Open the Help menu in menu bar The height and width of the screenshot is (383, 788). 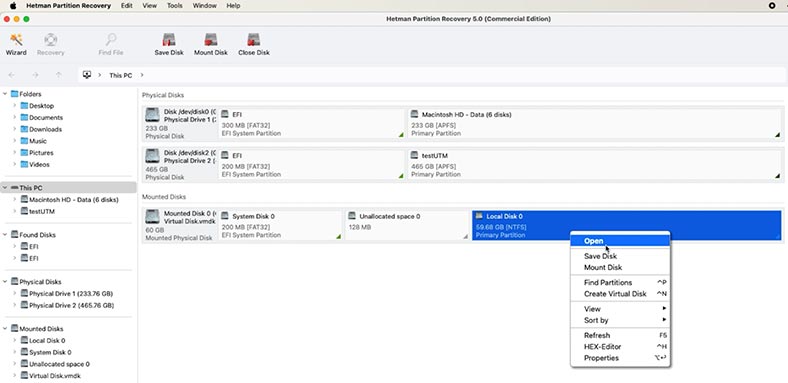(233, 6)
